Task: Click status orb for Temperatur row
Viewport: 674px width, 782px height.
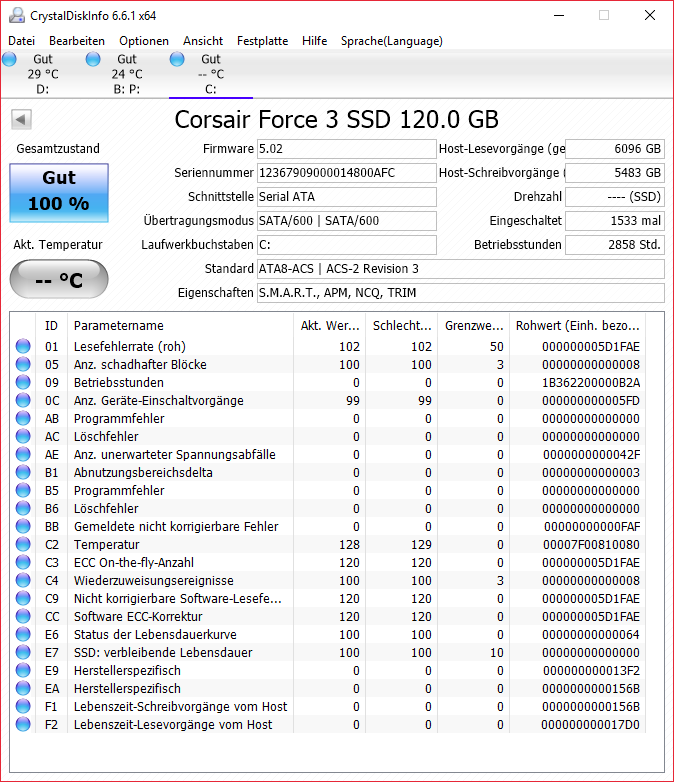Action: click(23, 544)
